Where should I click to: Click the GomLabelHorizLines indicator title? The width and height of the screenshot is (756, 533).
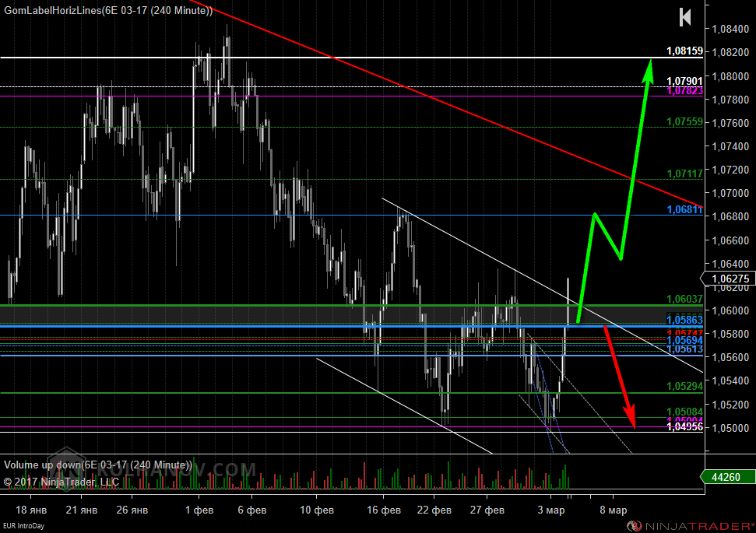coord(108,11)
